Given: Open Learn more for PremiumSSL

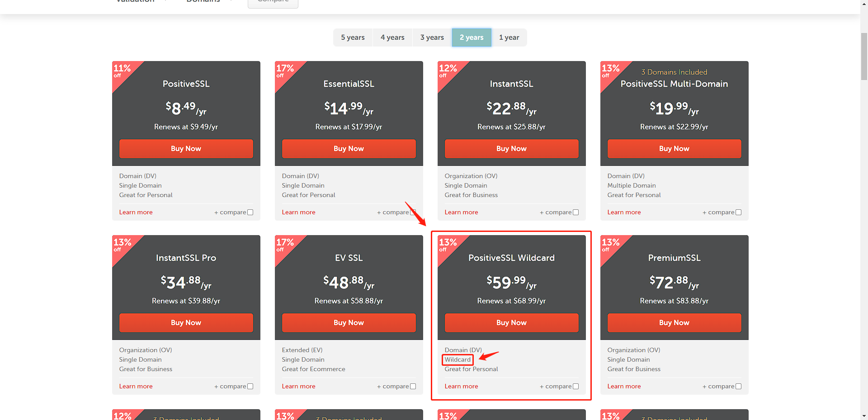Looking at the screenshot, I should (624, 387).
